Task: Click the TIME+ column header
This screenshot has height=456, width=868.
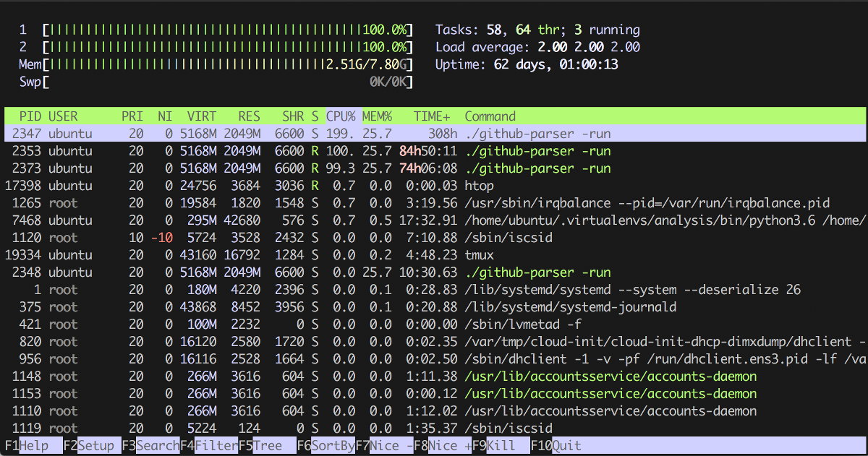Action: (x=432, y=116)
